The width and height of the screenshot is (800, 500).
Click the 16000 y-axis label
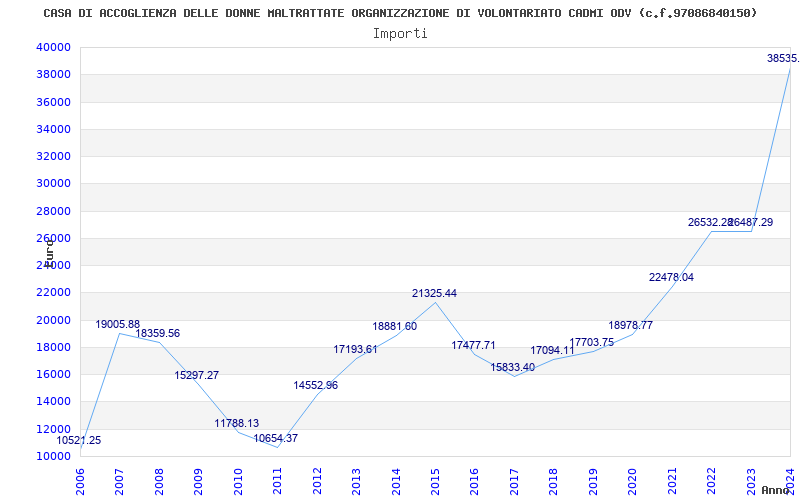coord(53,374)
